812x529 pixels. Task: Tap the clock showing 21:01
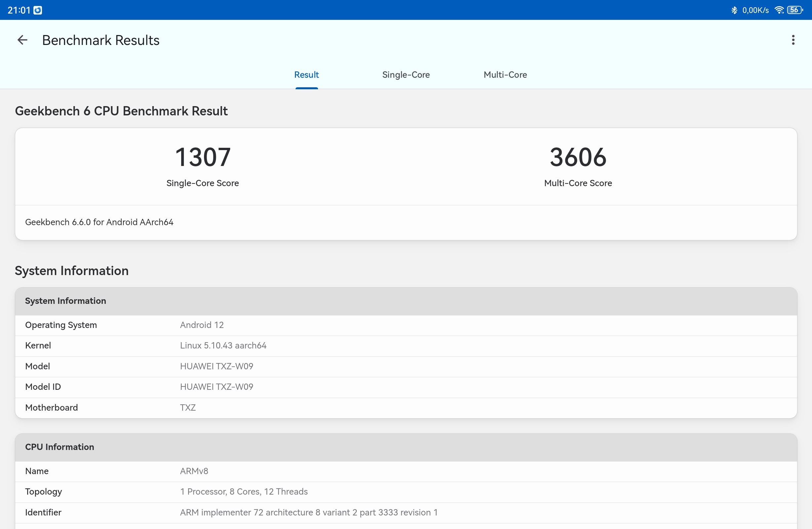coord(19,10)
